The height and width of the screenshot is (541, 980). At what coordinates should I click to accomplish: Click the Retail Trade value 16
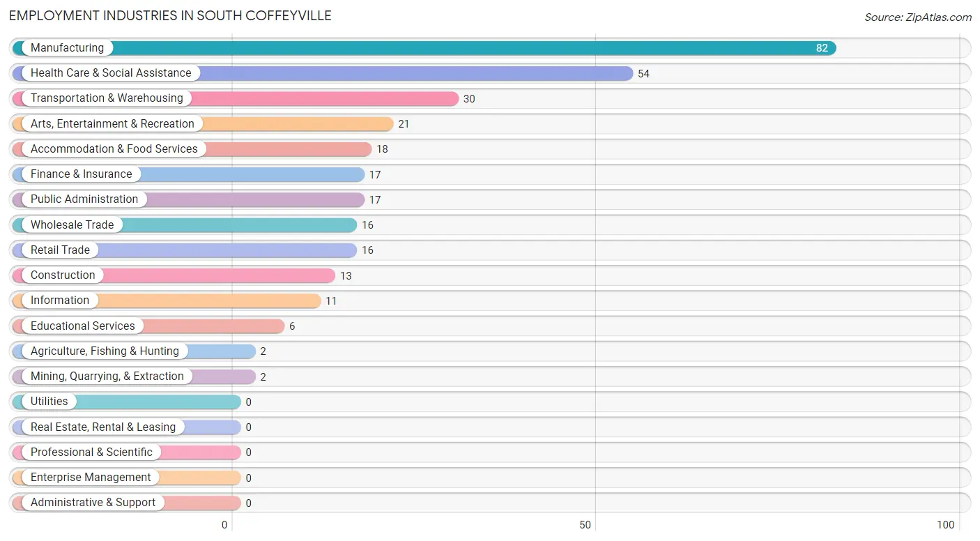pos(367,250)
